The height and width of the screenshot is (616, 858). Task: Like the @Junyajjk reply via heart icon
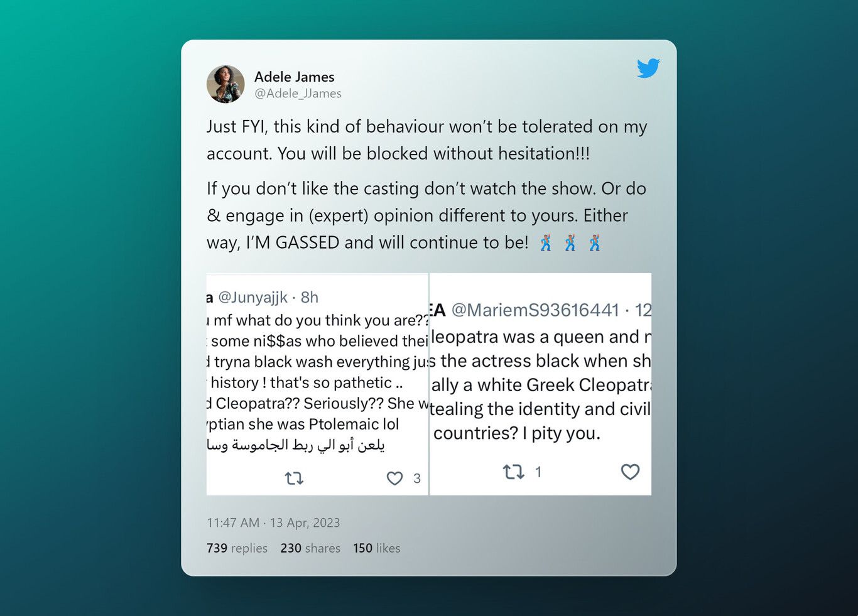tap(394, 478)
